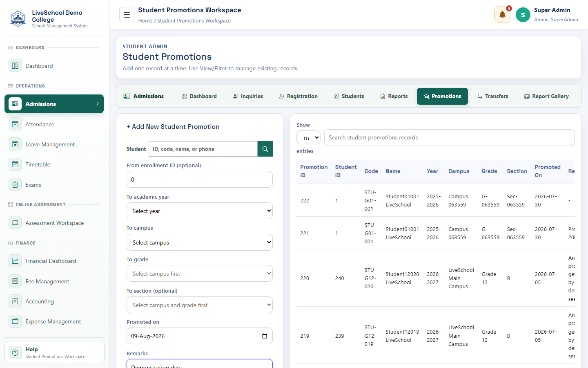Open the Registration tab

click(298, 96)
